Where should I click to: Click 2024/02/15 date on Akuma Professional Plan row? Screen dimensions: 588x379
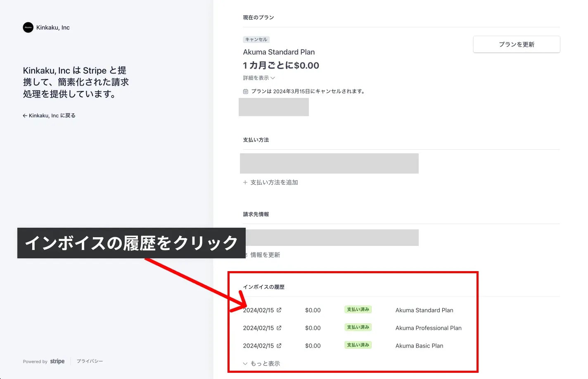click(x=258, y=328)
